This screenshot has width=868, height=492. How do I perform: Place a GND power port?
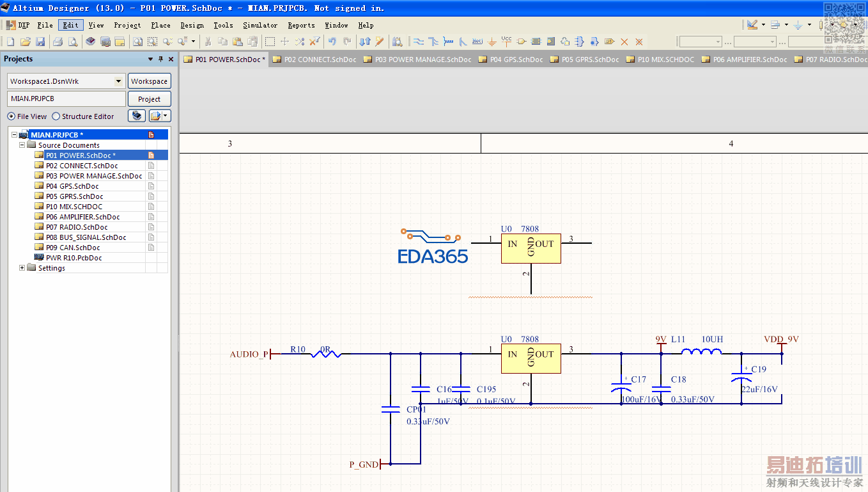(492, 42)
